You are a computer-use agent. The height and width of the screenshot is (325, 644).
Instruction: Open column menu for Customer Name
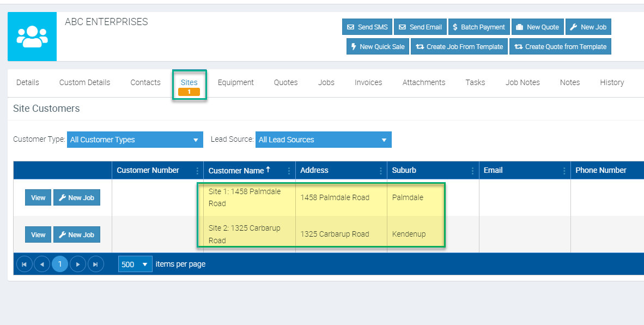click(289, 171)
